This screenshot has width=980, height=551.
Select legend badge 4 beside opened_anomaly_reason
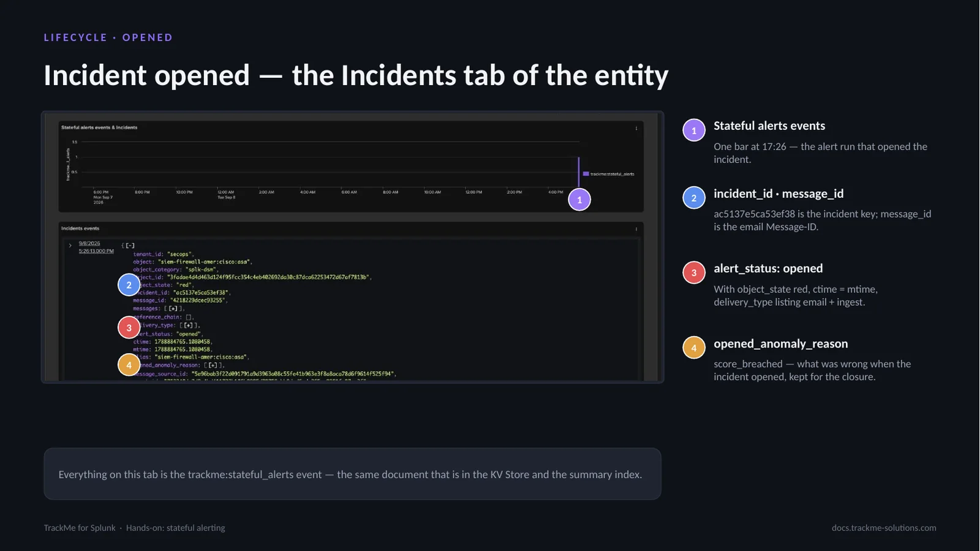(x=694, y=348)
